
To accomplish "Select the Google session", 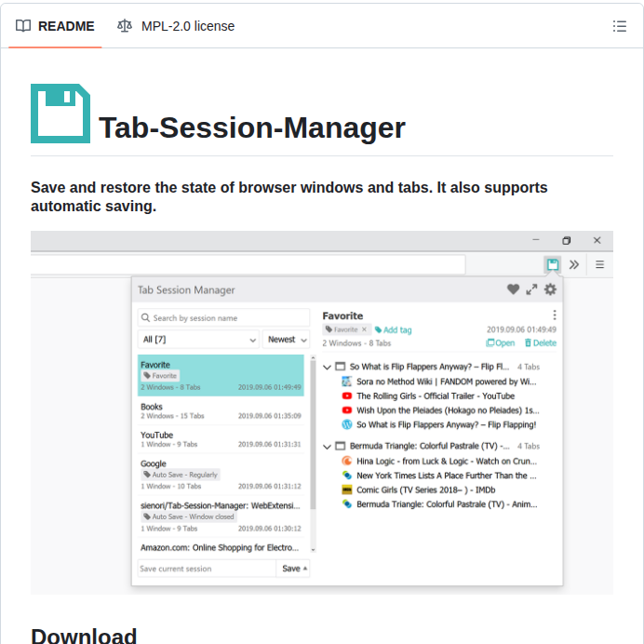I will [x=221, y=475].
